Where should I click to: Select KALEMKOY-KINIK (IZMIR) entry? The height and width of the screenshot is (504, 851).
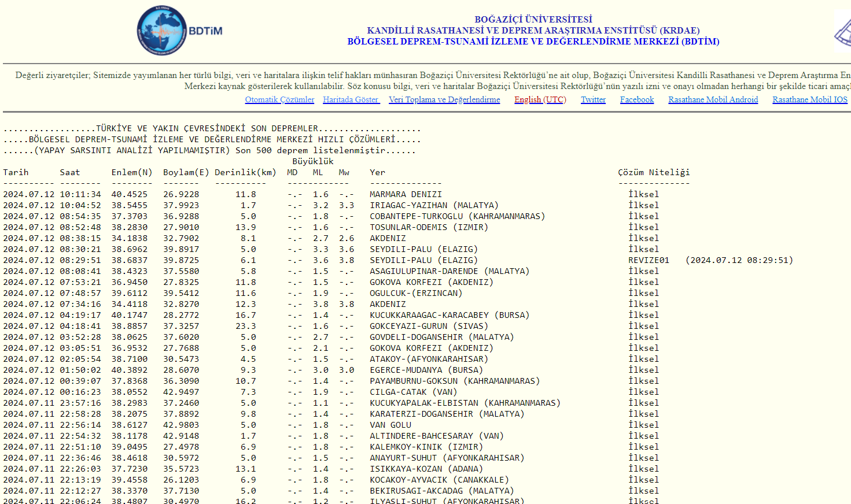click(426, 447)
